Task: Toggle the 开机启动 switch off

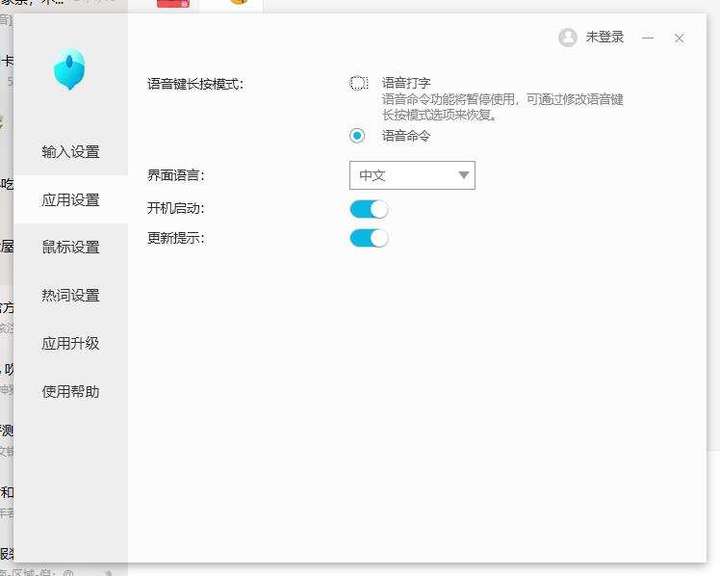Action: (x=369, y=209)
